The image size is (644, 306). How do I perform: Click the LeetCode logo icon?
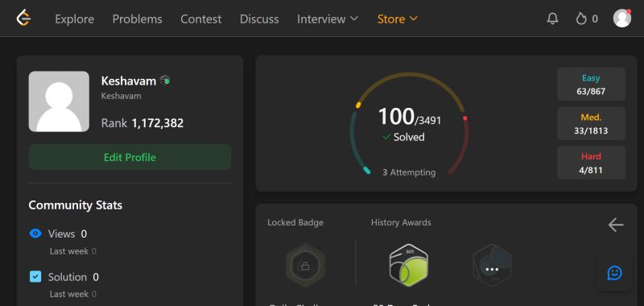[24, 19]
